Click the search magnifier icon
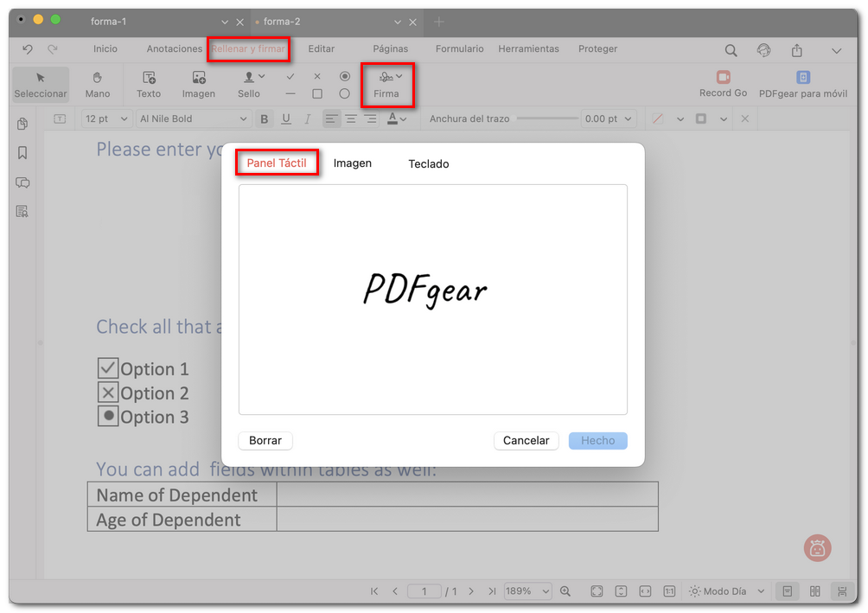This screenshot has height=613, width=868. 731,51
